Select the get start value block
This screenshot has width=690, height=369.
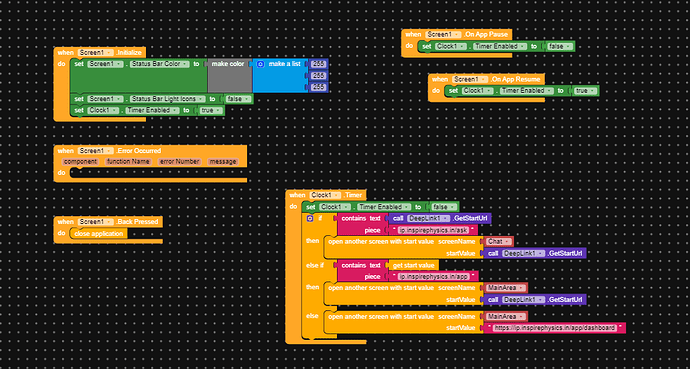(413, 265)
